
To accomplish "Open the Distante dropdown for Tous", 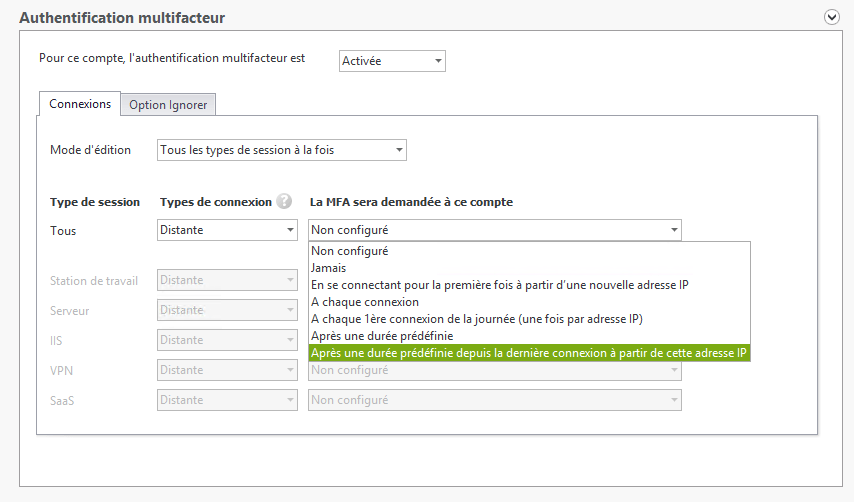I will pos(227,230).
